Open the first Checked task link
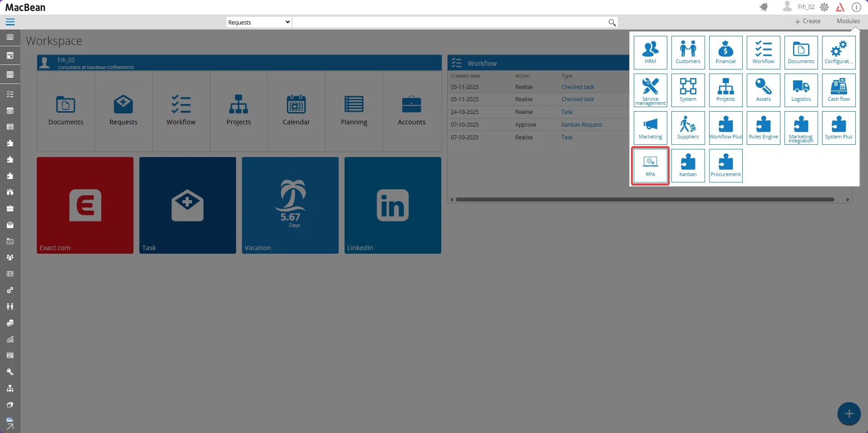The width and height of the screenshot is (868, 433). [x=577, y=87]
